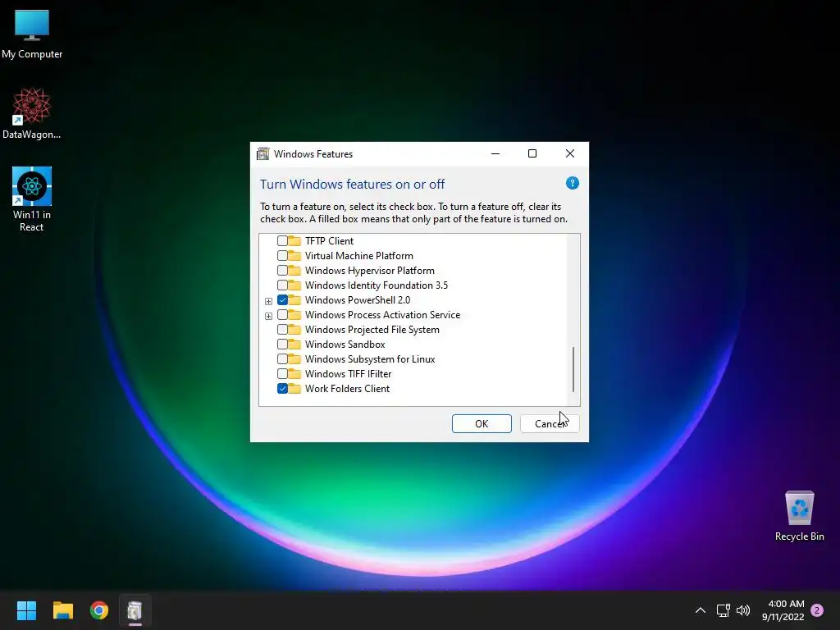Open the network status tray icon

724,610
